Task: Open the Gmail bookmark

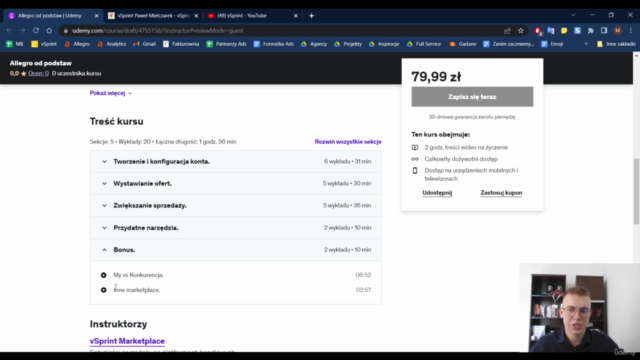Action: pos(144,44)
